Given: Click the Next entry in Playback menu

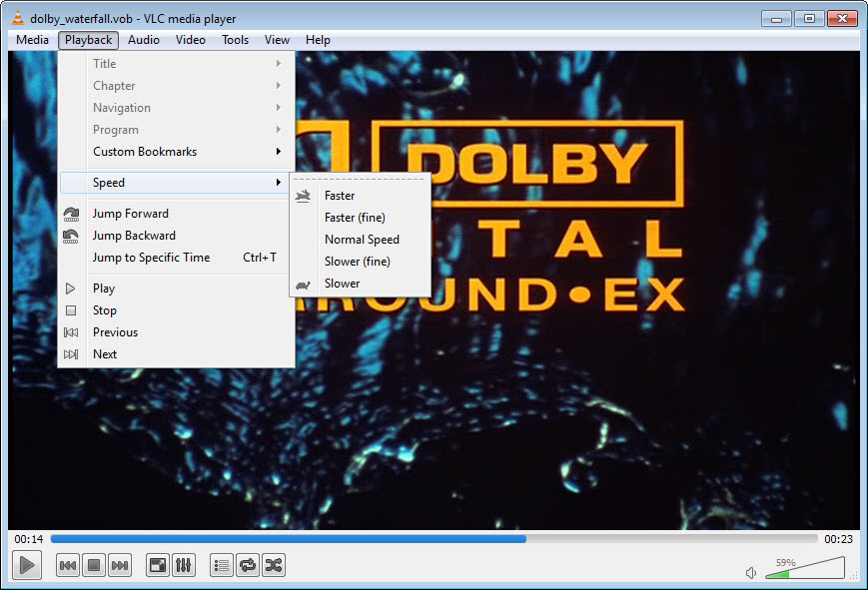Looking at the screenshot, I should tap(176, 354).
